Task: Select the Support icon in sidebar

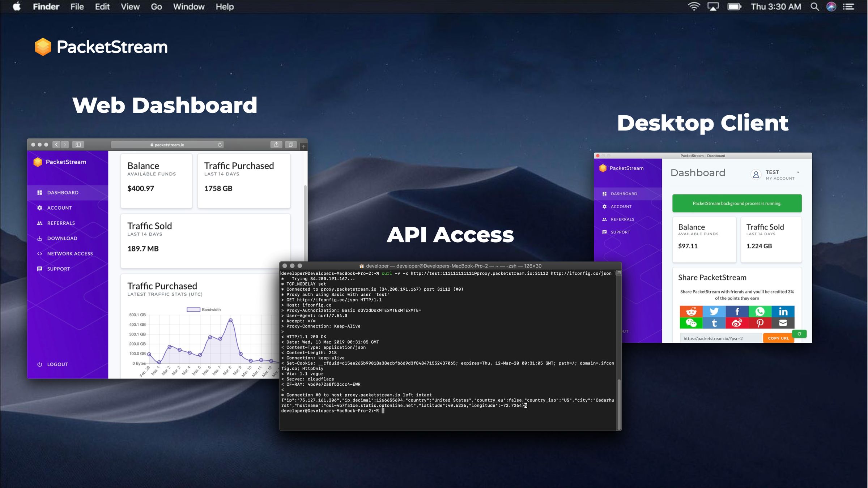Action: click(x=40, y=268)
